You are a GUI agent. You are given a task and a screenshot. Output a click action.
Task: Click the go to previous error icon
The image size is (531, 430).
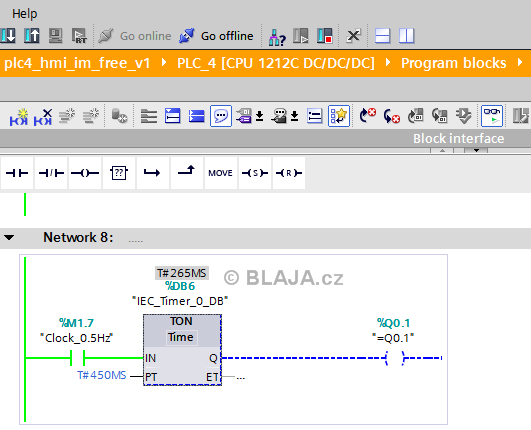pos(392,116)
